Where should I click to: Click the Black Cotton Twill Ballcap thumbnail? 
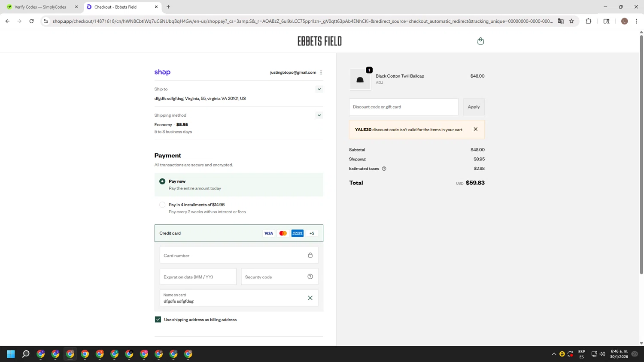pyautogui.click(x=360, y=79)
